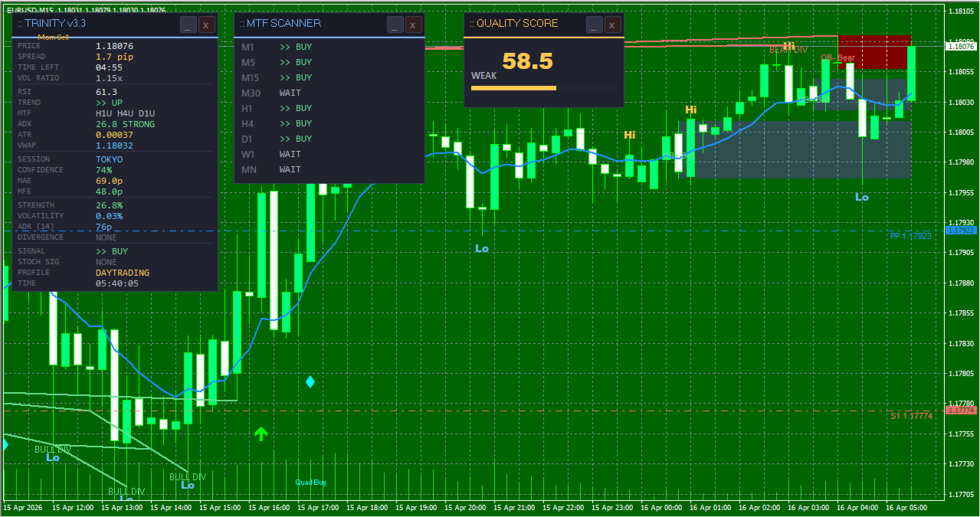Image resolution: width=980 pixels, height=517 pixels.
Task: Click the 58.5 quality score value
Action: (527, 61)
